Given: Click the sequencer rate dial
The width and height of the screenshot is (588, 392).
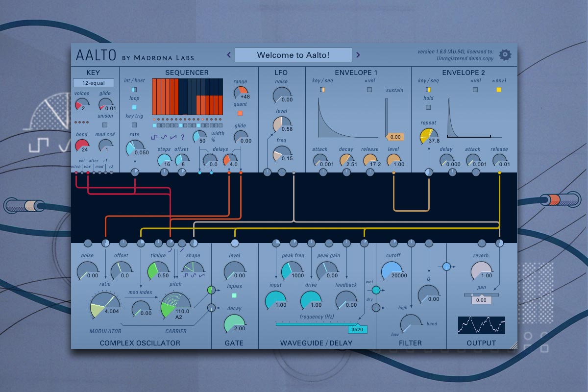Looking at the screenshot, I should click(135, 149).
